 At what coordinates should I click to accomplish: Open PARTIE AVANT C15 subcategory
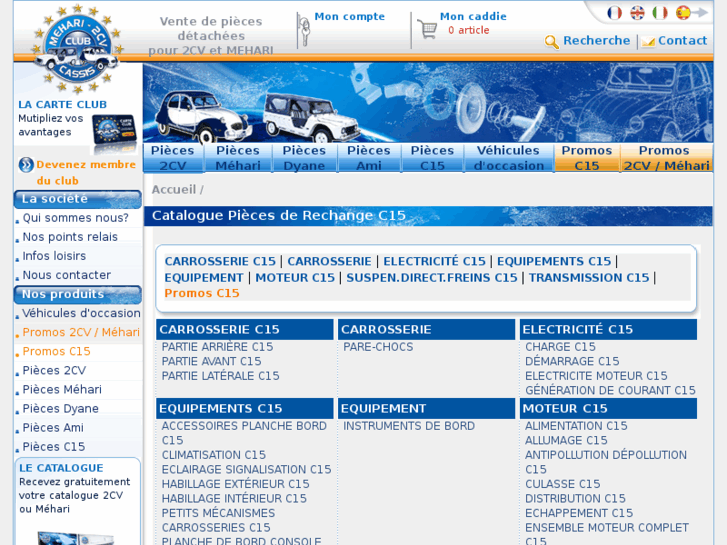coord(211,361)
